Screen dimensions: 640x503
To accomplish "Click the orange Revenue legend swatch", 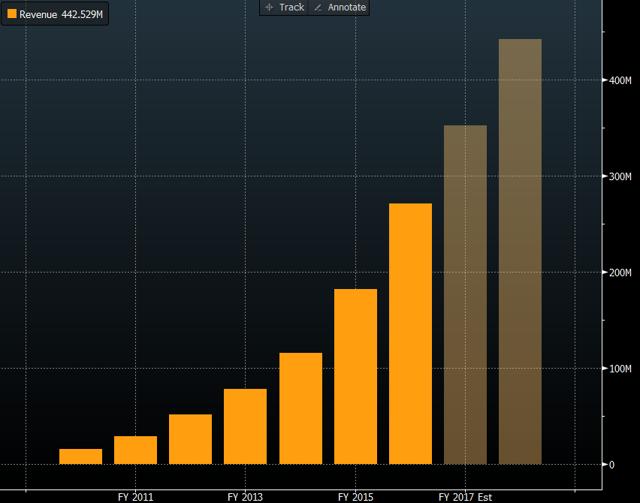I will pyautogui.click(x=12, y=14).
